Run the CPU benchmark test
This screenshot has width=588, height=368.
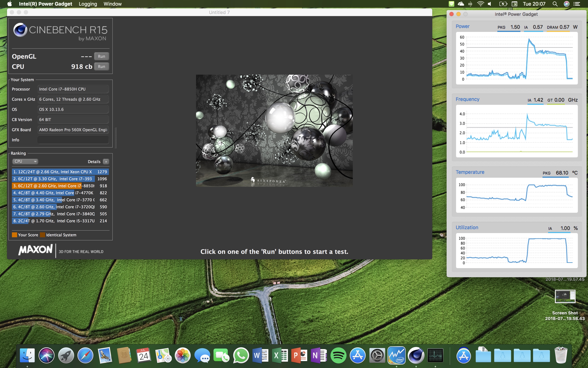point(101,66)
